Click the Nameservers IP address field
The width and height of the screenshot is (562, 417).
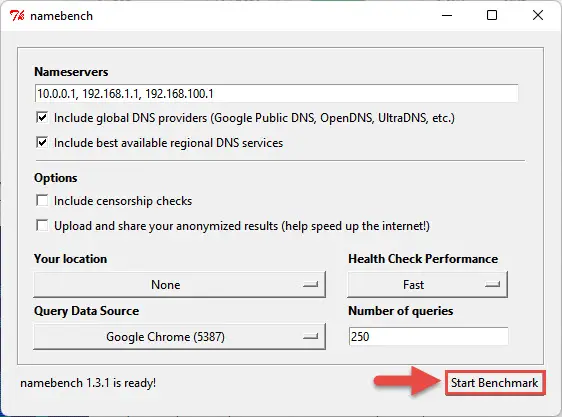(x=277, y=94)
